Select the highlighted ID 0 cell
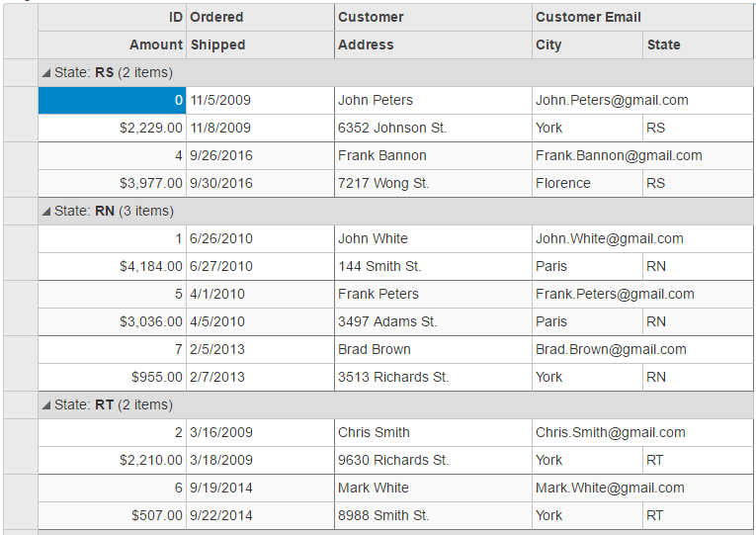The height and width of the screenshot is (535, 756). click(x=112, y=100)
